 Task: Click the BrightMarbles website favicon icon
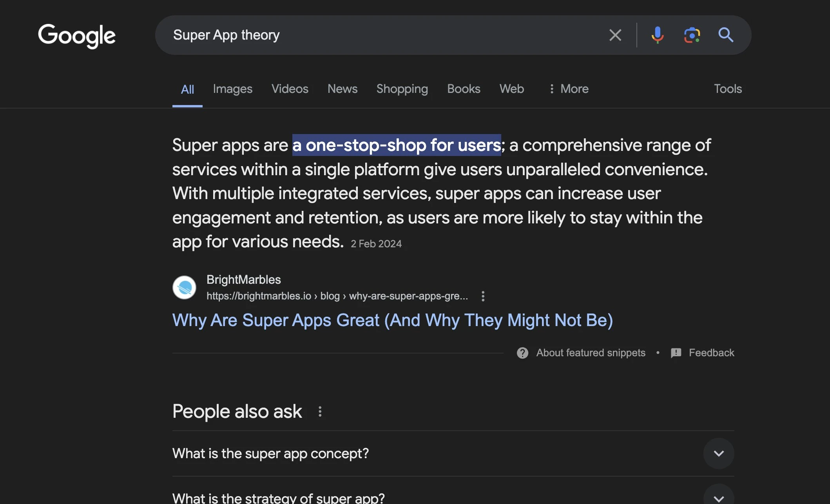point(184,287)
